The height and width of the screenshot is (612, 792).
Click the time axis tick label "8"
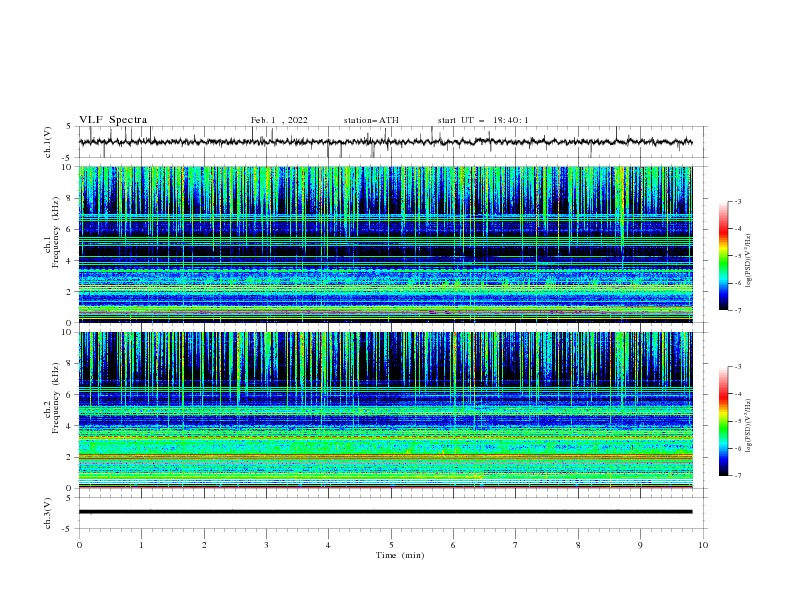tap(578, 545)
